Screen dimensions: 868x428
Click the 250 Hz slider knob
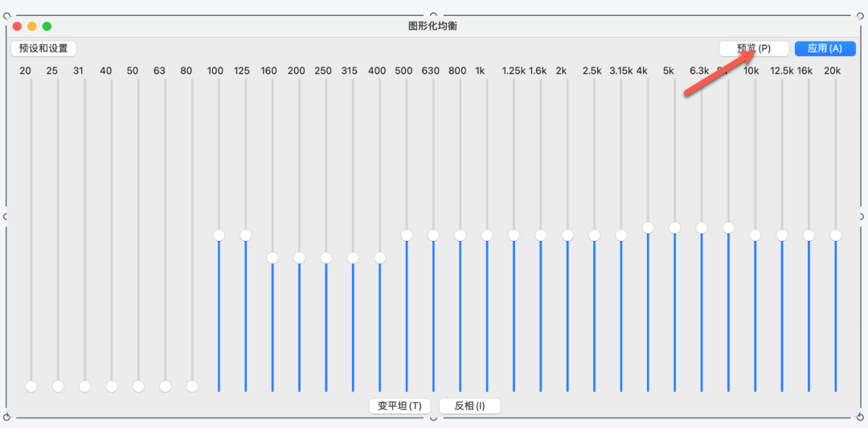point(326,258)
